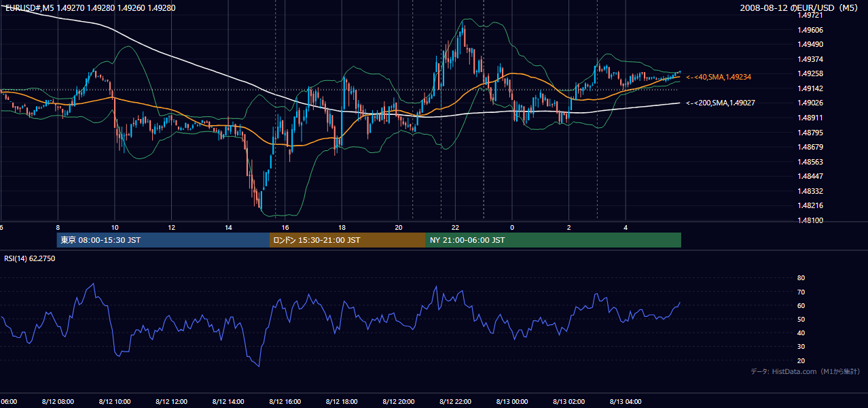The width and height of the screenshot is (868, 408).
Task: Click the RSI(14) 62.2750 indicator label
Action: click(30, 258)
